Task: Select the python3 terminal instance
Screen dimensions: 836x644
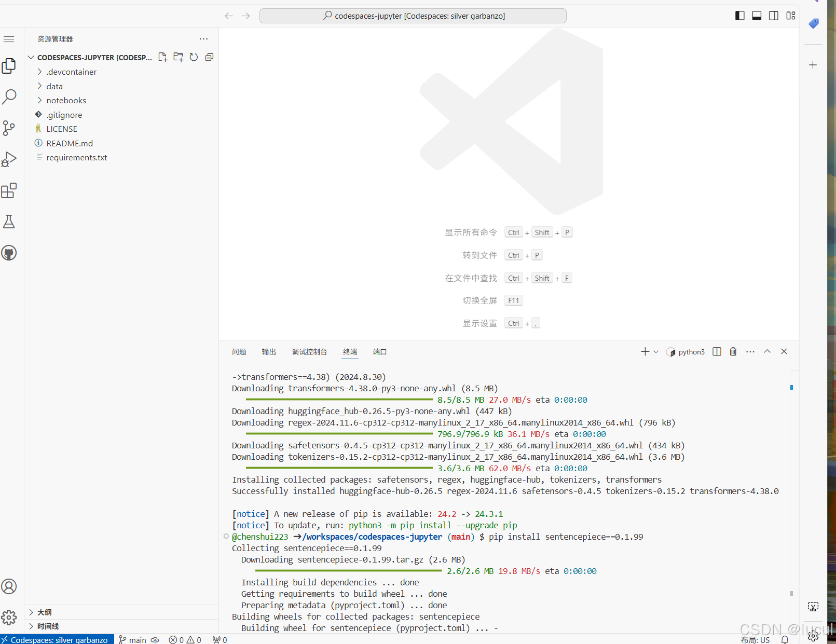Action: coord(686,352)
